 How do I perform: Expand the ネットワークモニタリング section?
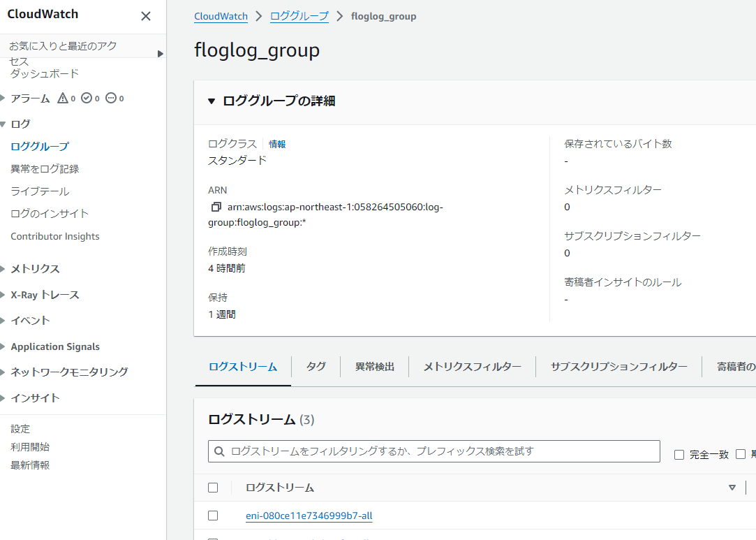[x=2, y=372]
